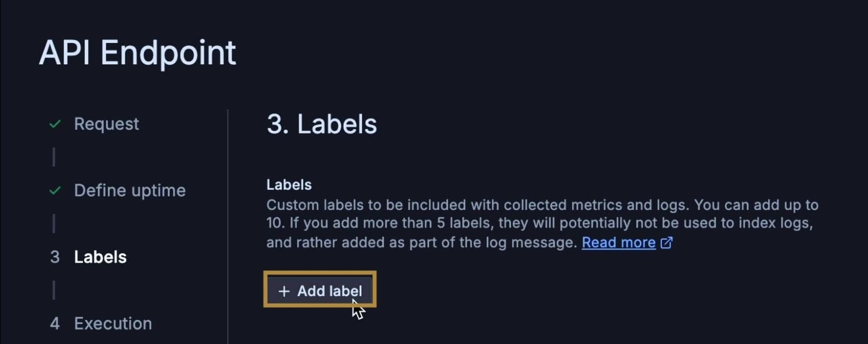
Task: Select the Labels step in the sidebar
Action: point(100,257)
